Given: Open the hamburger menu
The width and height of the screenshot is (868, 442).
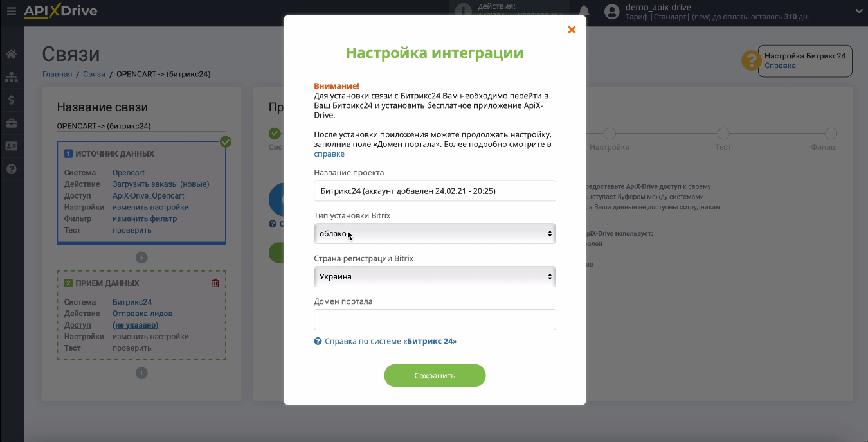Looking at the screenshot, I should tap(11, 11).
